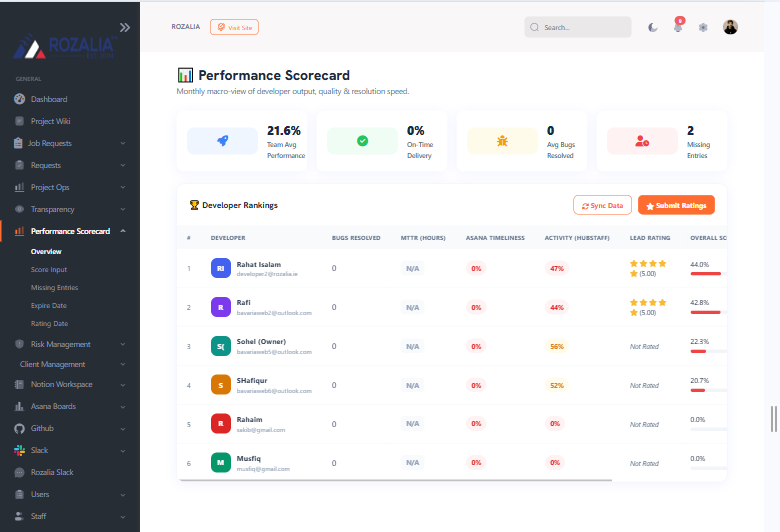Screen dimensions: 780x532
Task: Expand Transparency chevron
Action: (x=122, y=209)
